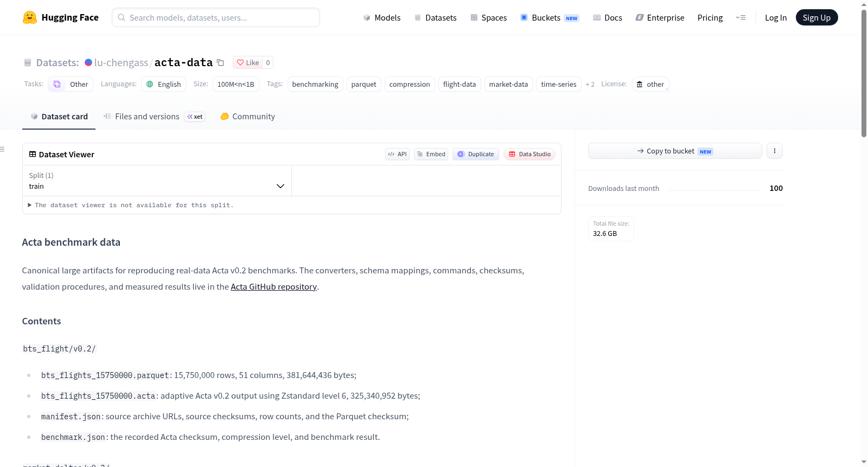Image resolution: width=868 pixels, height=467 pixels.
Task: Show the +2 more tags
Action: 590,84
